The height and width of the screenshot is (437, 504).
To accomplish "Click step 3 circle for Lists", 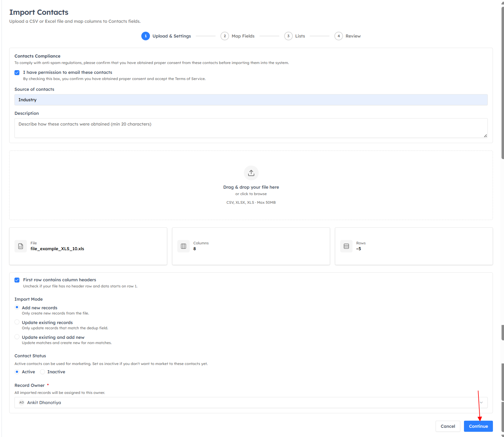I will [x=288, y=36].
